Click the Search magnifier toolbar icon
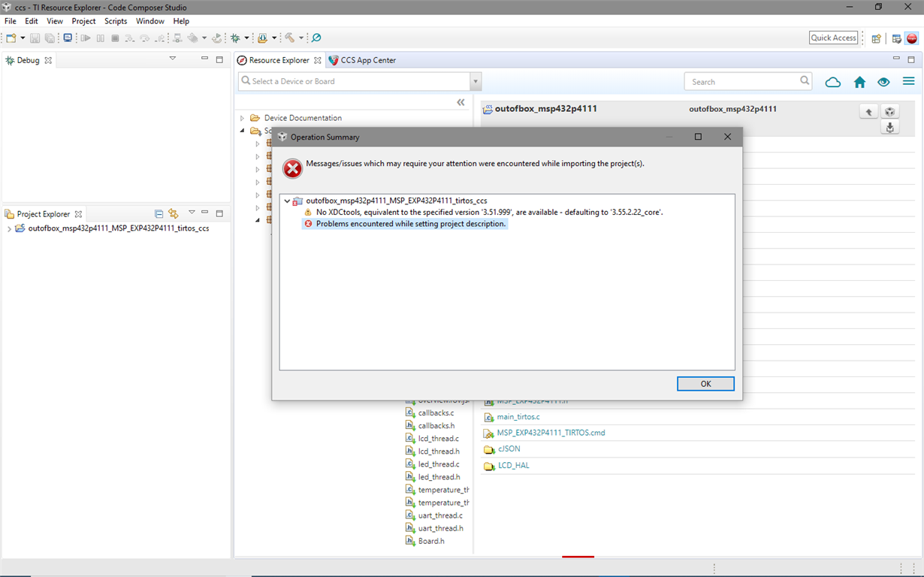924x577 pixels. coord(316,38)
